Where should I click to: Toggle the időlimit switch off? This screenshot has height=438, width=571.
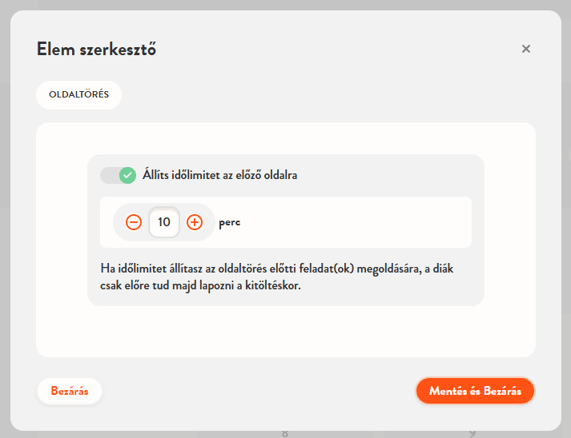118,175
